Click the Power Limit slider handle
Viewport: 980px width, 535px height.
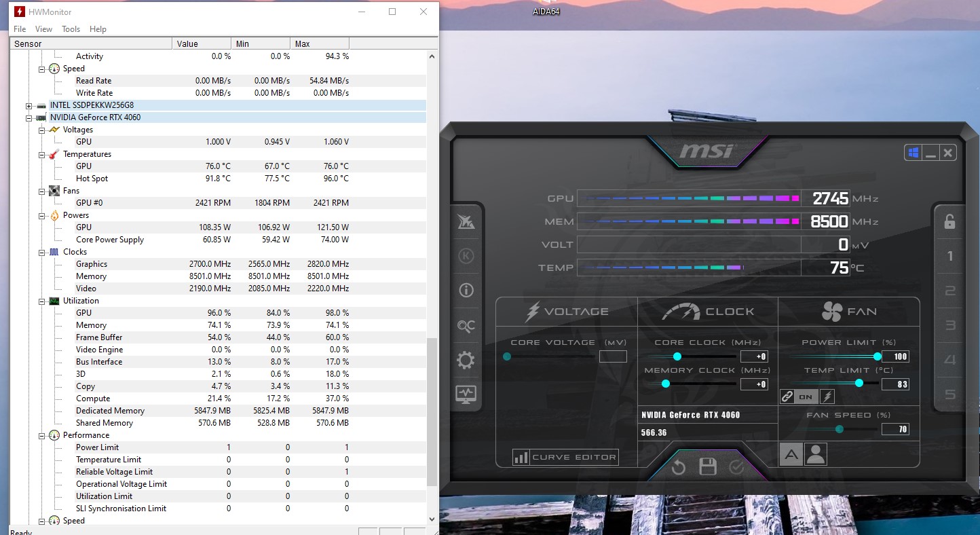[x=878, y=356]
